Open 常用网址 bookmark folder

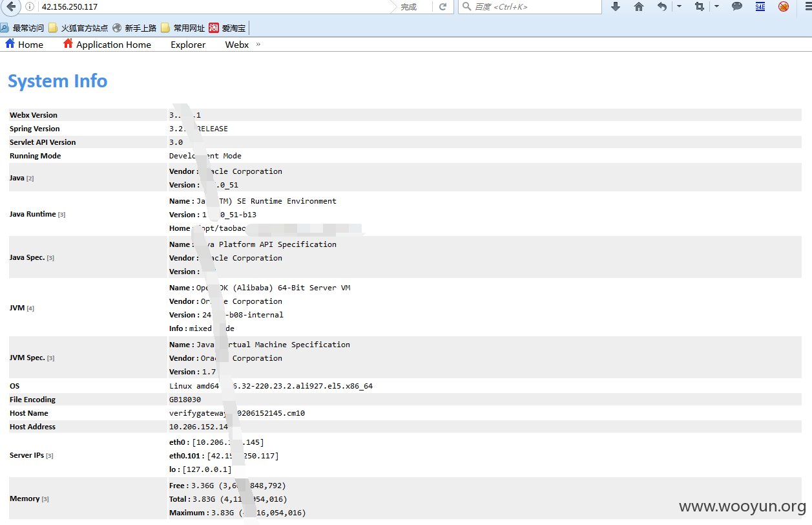point(183,28)
